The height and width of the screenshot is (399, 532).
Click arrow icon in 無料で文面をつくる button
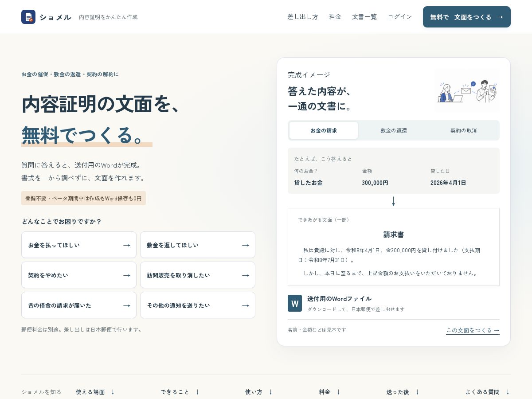500,17
